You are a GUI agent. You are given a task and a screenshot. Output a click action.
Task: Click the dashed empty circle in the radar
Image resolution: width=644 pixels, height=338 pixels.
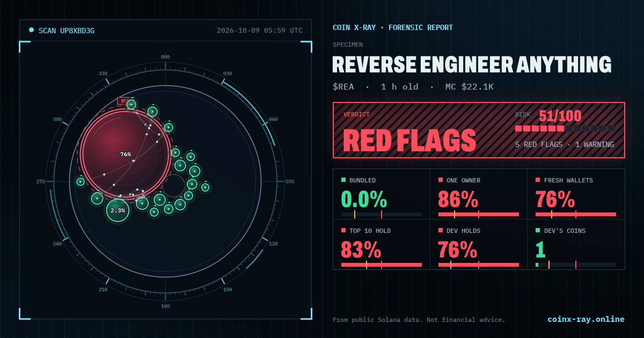(173, 185)
